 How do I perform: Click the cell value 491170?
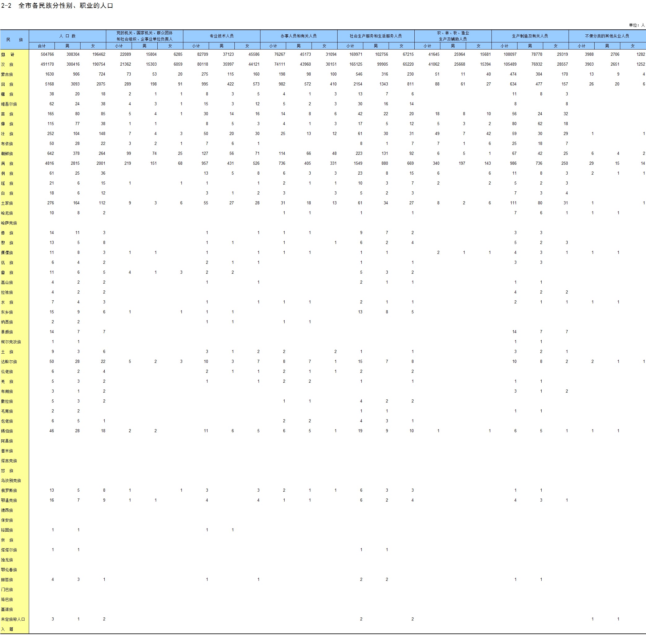[47, 64]
